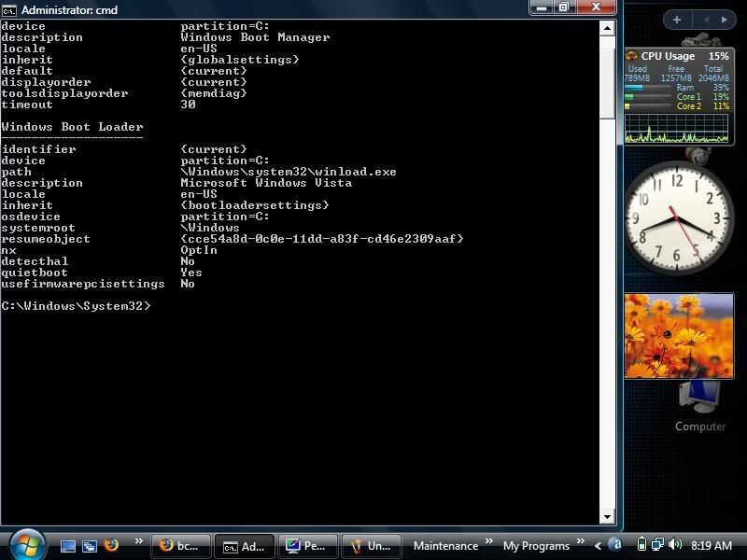Click the Core 2 usage bar

648,106
